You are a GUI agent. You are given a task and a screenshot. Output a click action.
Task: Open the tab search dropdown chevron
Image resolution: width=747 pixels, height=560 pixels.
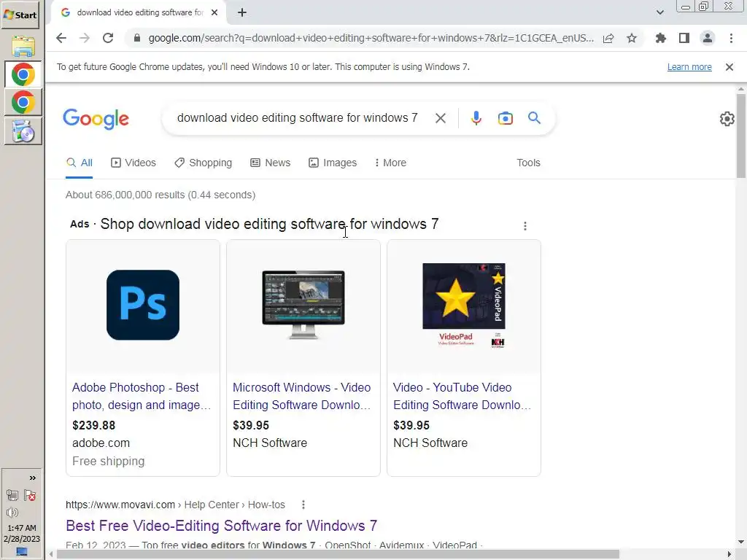tap(659, 12)
